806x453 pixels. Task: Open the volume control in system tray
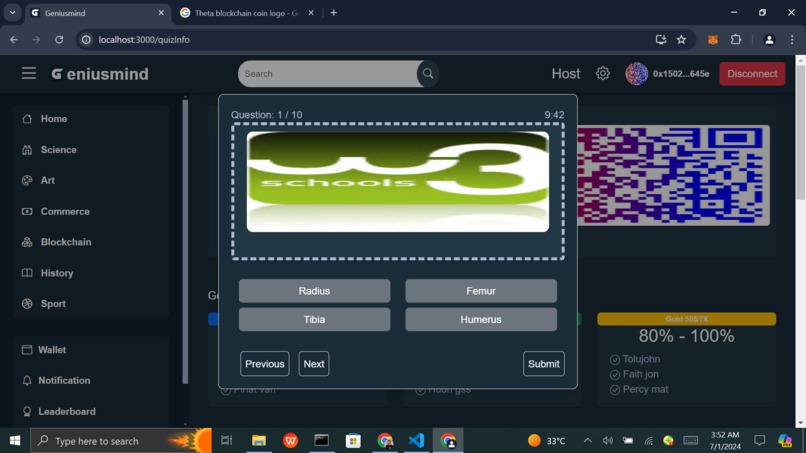608,441
